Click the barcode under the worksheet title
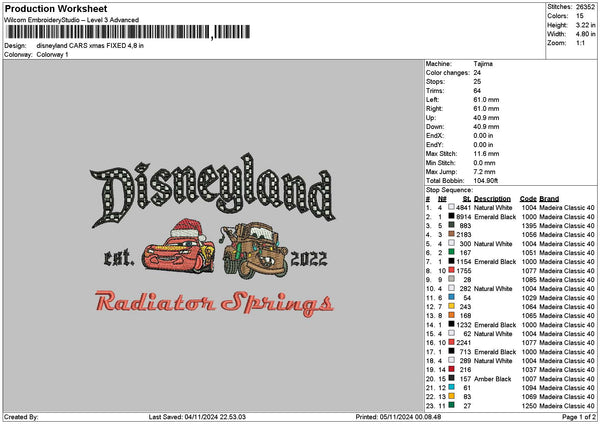 [128, 32]
